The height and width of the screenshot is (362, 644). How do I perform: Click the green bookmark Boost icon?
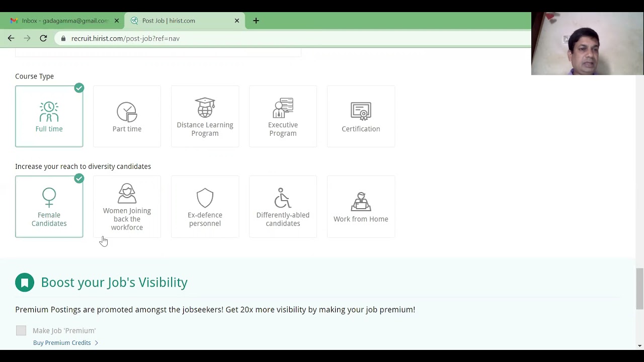pyautogui.click(x=25, y=283)
